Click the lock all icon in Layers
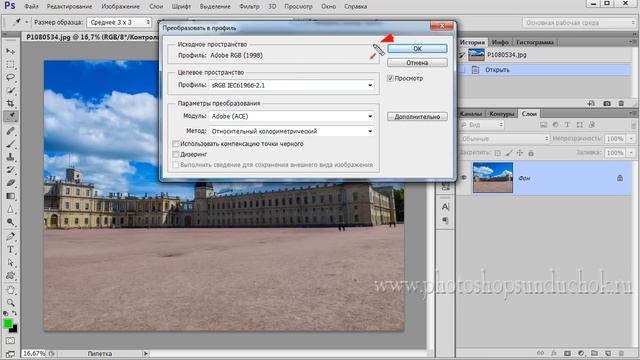Viewport: 640px width, 360px height. (531, 153)
